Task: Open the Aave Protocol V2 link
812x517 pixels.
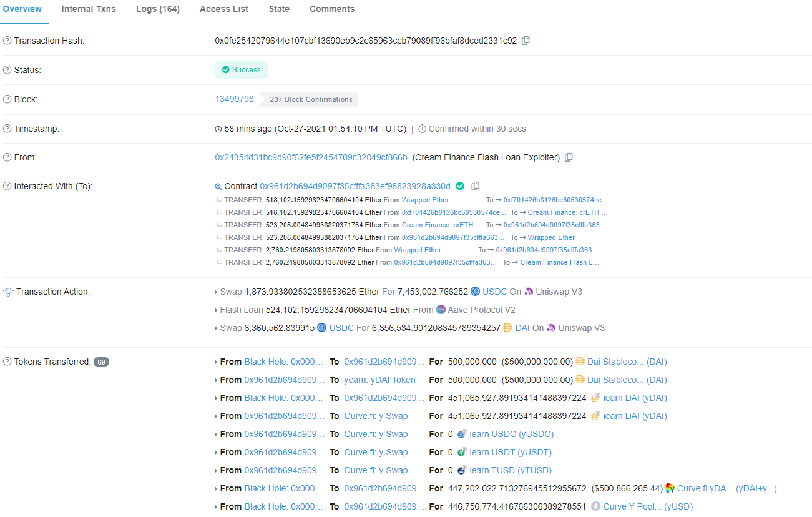Action: click(481, 310)
